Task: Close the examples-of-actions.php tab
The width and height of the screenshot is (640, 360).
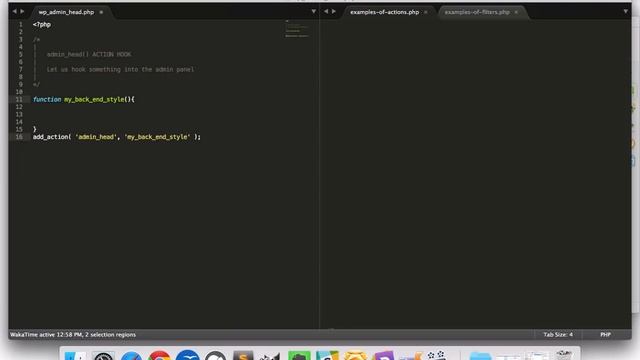Action: pyautogui.click(x=426, y=12)
